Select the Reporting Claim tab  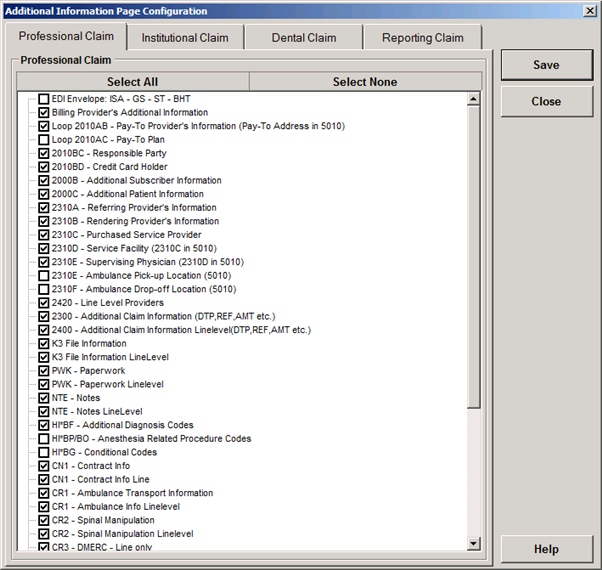422,38
